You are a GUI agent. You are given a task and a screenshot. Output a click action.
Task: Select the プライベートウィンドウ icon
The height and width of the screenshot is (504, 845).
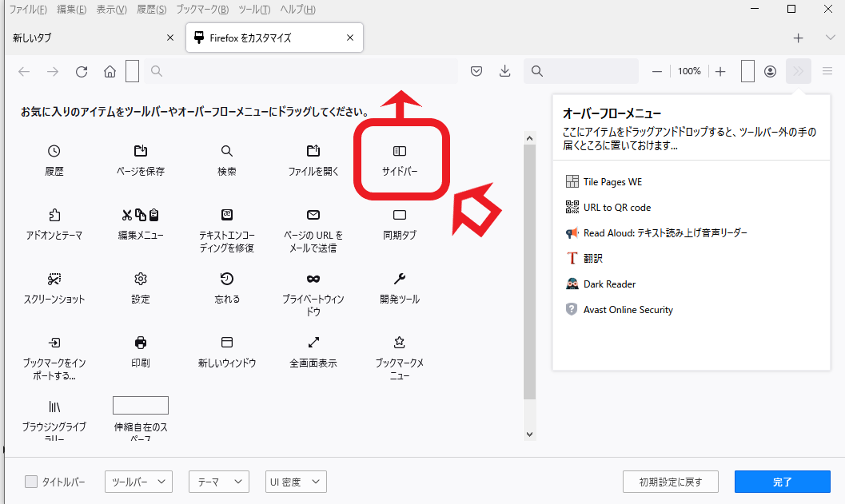tap(313, 279)
